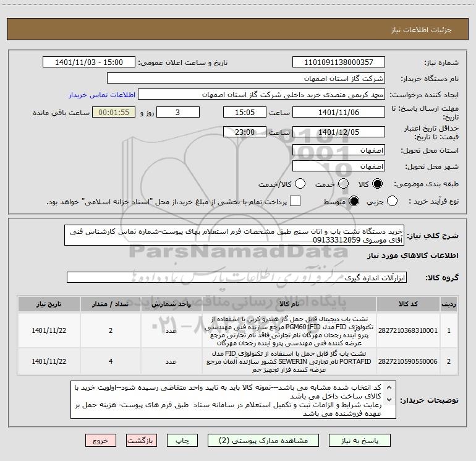Toggle the Islamic treasury payment checkbox
The width and height of the screenshot is (476, 461).
(295, 201)
